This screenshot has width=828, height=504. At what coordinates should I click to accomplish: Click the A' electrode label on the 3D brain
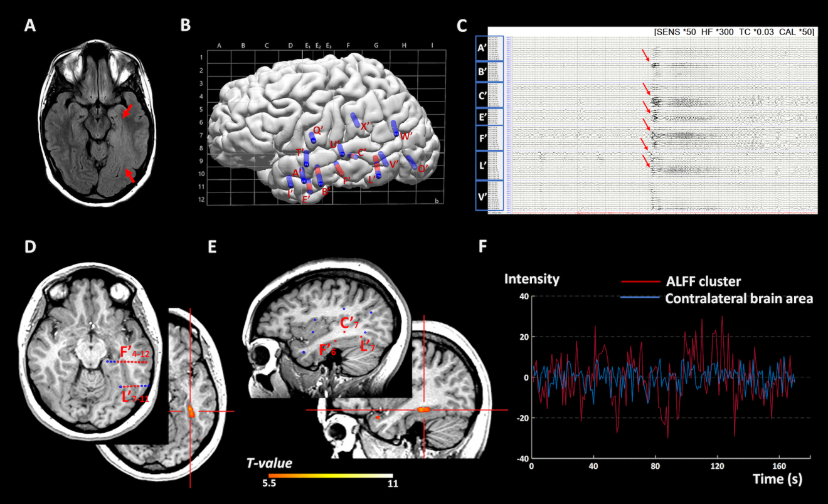298,172
